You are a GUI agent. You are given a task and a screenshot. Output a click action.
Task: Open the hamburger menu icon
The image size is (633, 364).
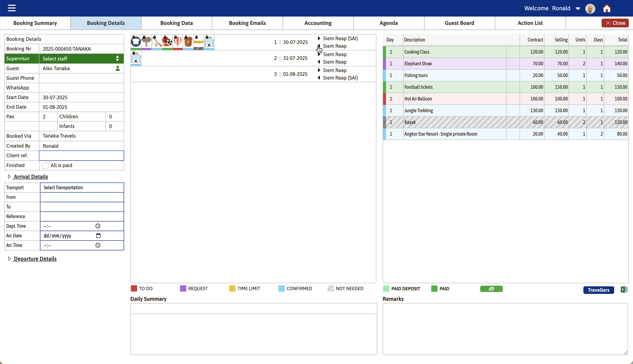12,8
